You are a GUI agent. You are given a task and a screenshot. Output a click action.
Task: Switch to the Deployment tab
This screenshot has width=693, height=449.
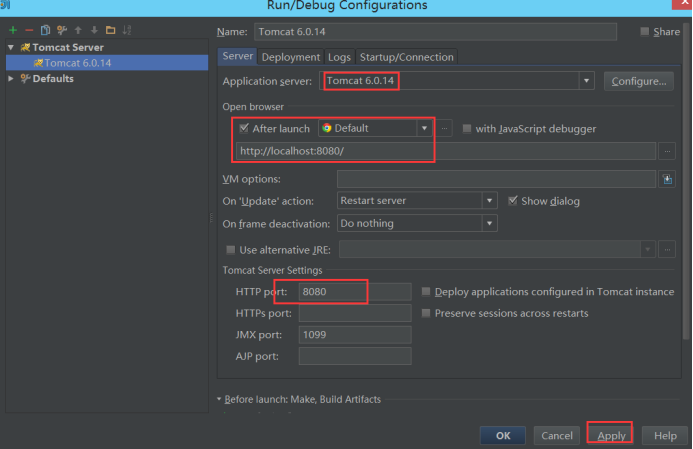click(x=290, y=57)
